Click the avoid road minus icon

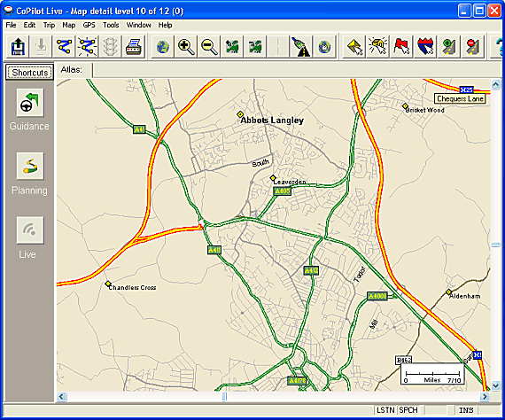[x=472, y=47]
